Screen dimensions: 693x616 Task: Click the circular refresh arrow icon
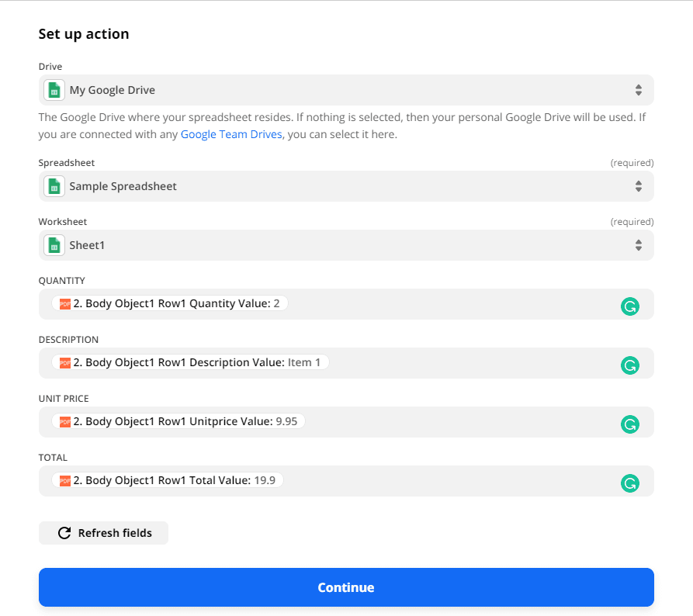[x=64, y=533]
